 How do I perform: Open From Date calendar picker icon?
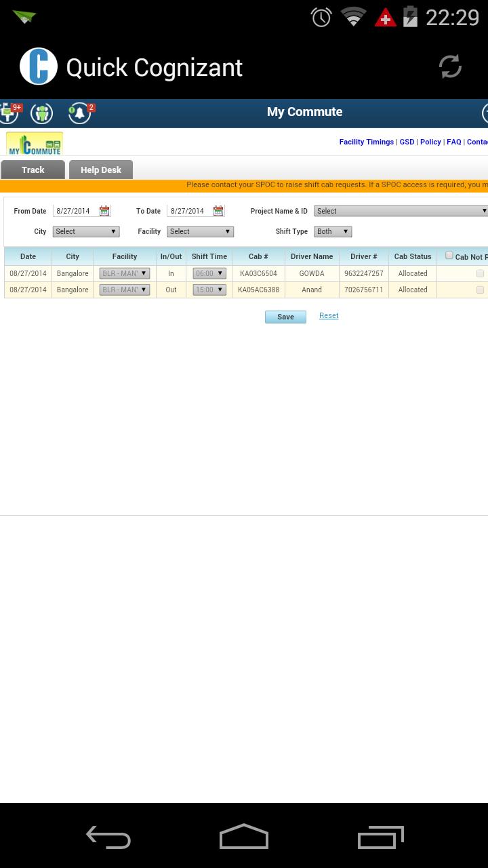click(104, 211)
